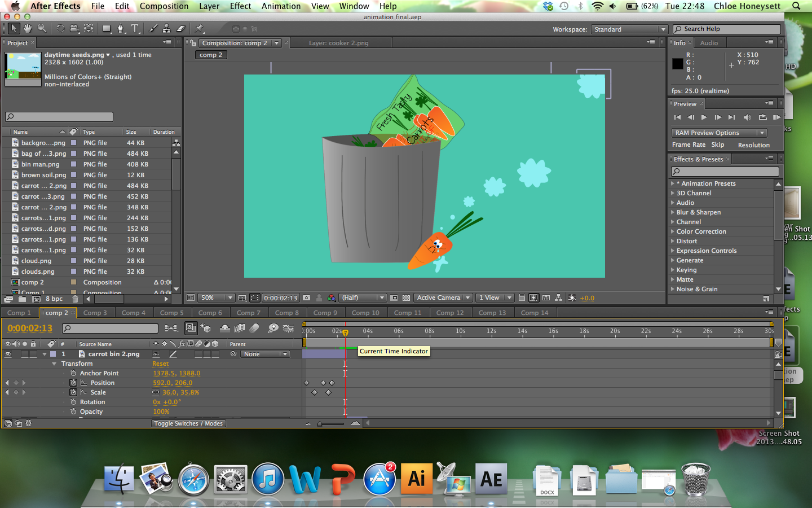Open Graph Editor in timeline
This screenshot has height=508, width=812.
pos(288,328)
